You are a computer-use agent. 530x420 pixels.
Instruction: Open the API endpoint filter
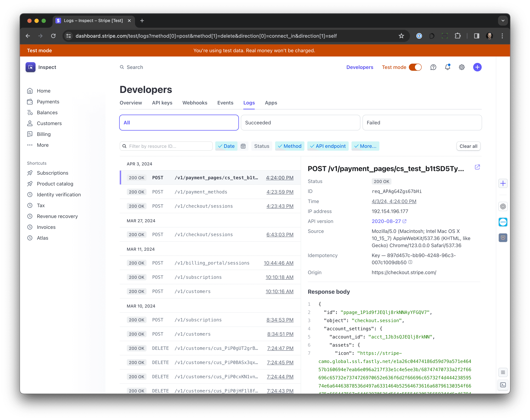click(328, 146)
